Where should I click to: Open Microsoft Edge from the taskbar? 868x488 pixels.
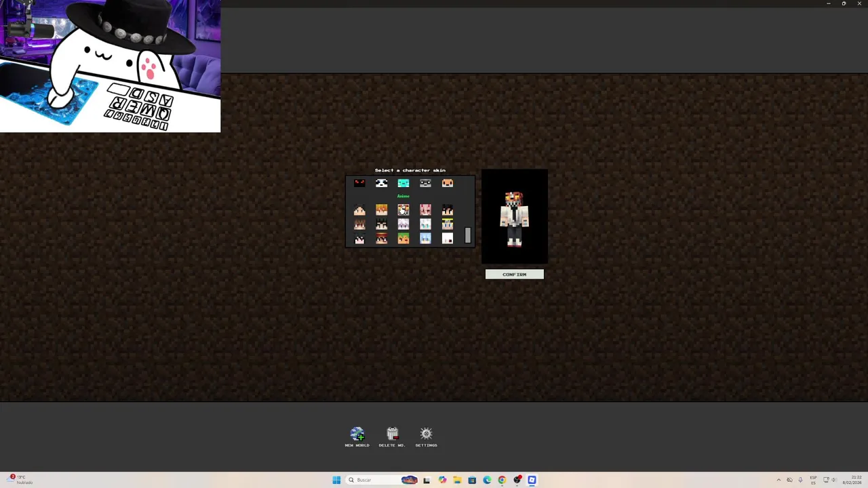click(x=487, y=480)
